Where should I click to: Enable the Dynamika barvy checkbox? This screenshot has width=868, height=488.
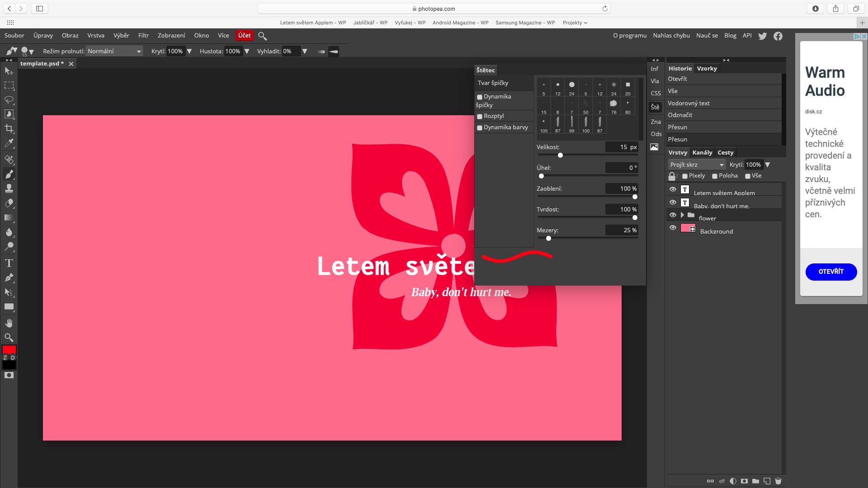pos(480,128)
